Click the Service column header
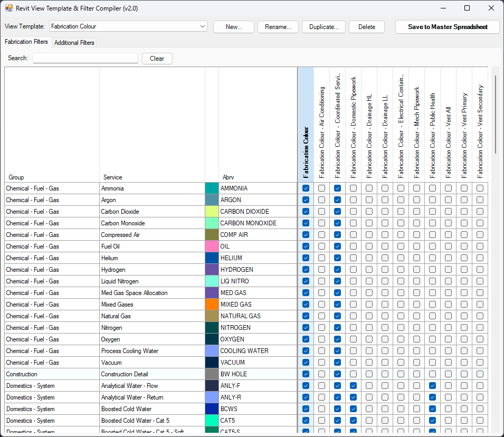Viewport: 504px width, 437px height. click(x=153, y=125)
